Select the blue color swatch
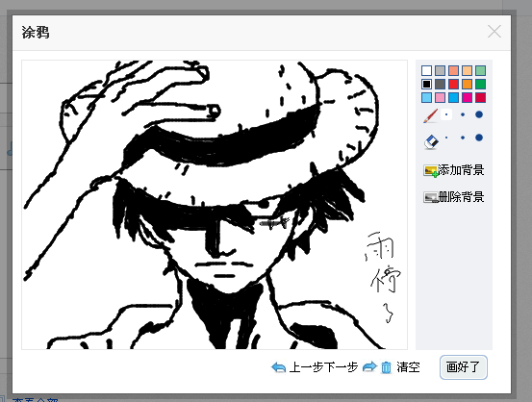Screen dimensions: 532x402 pyautogui.click(x=453, y=98)
